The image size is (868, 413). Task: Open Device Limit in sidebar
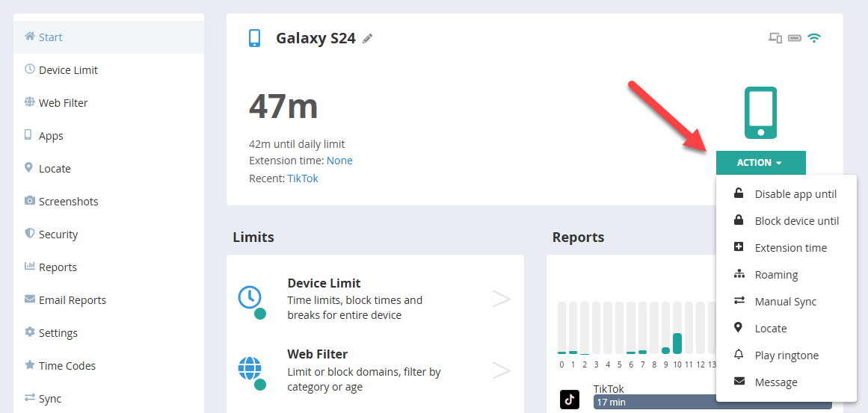(x=108, y=70)
